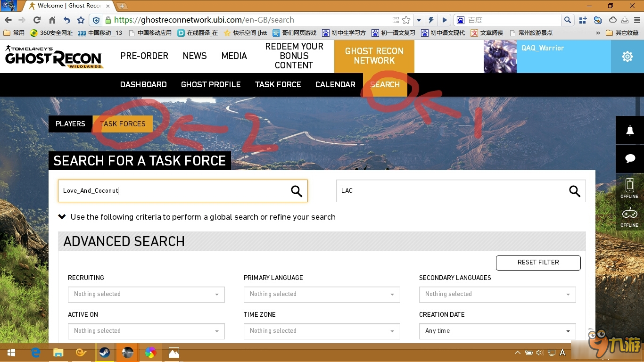Switch to the TASK FORCES search tab
Image resolution: width=644 pixels, height=362 pixels.
(123, 124)
